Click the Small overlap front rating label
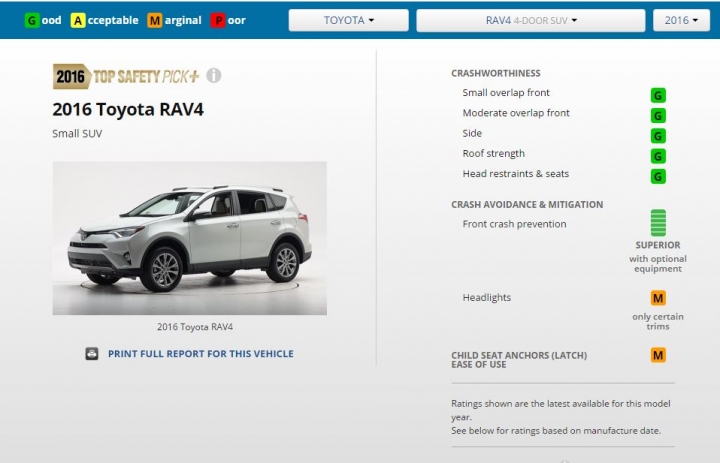Image resolution: width=720 pixels, height=463 pixels. (x=506, y=93)
